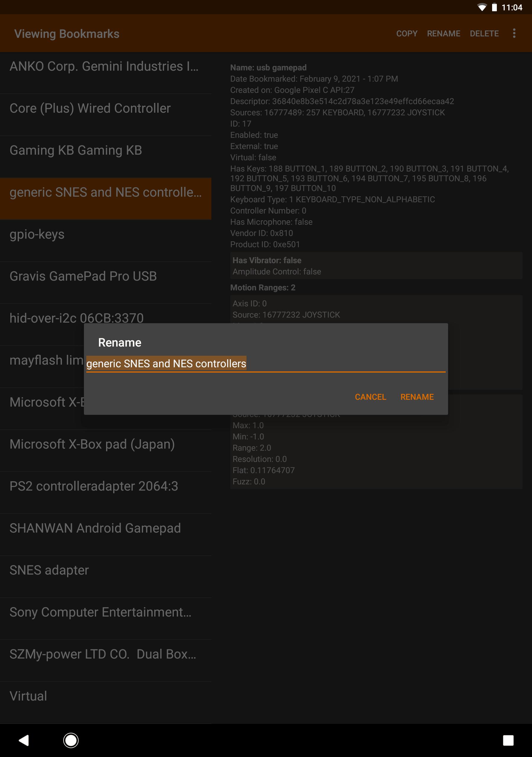Viewport: 532px width, 757px height.
Task: Click the Range: 2.0 line
Action: pyautogui.click(x=252, y=448)
